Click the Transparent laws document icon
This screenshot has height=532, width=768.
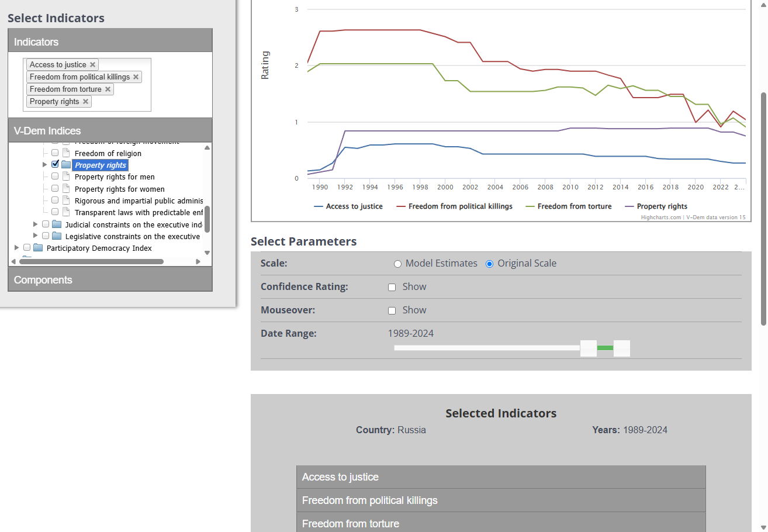pos(66,212)
